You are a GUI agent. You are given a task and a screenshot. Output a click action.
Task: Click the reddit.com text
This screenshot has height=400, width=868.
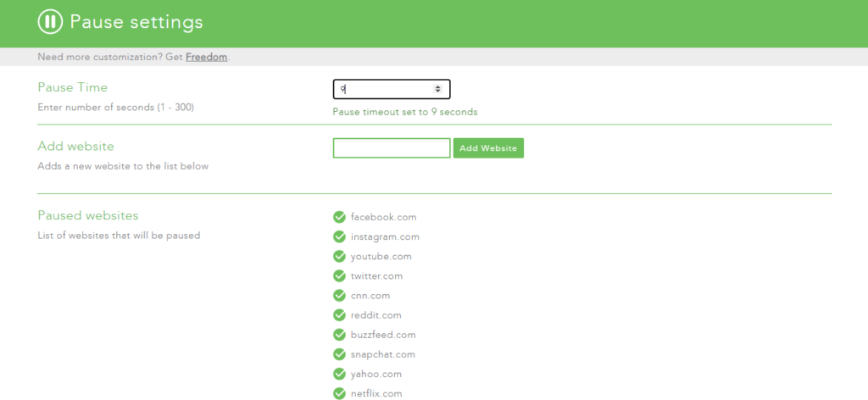point(376,315)
